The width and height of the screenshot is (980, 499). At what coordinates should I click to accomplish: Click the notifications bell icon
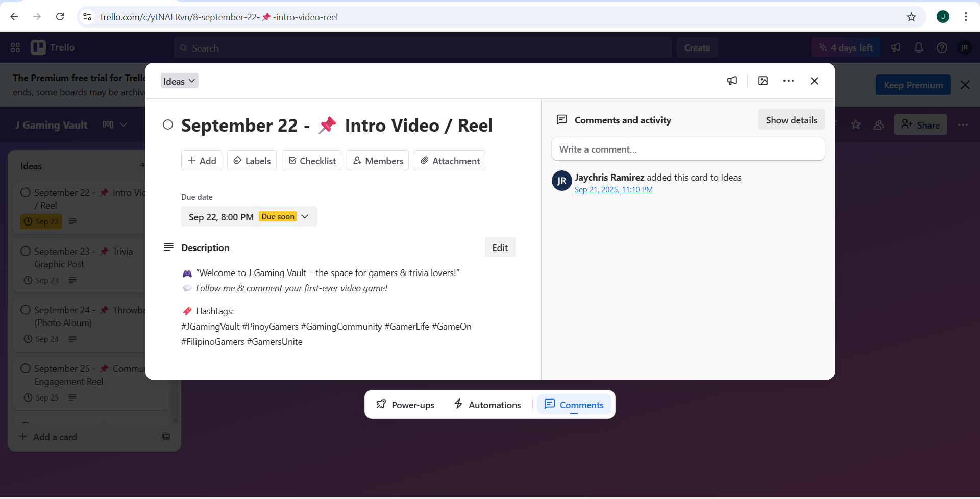pyautogui.click(x=918, y=47)
